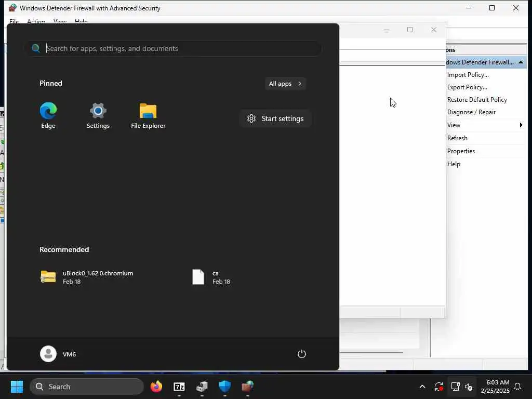Switch to the Firewall brick-wall taskbar icon
Screen dimensions: 532x399
[248, 387]
